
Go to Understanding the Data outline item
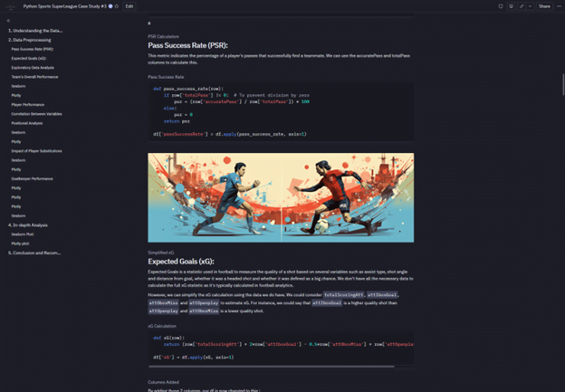click(35, 31)
